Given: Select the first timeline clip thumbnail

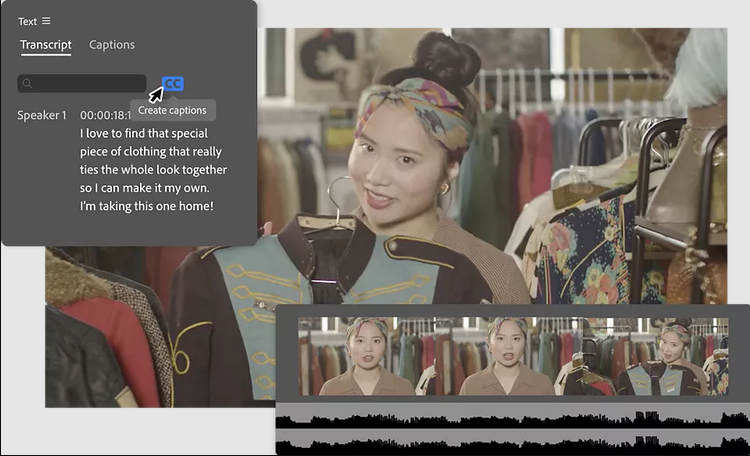Looking at the screenshot, I should point(367,357).
